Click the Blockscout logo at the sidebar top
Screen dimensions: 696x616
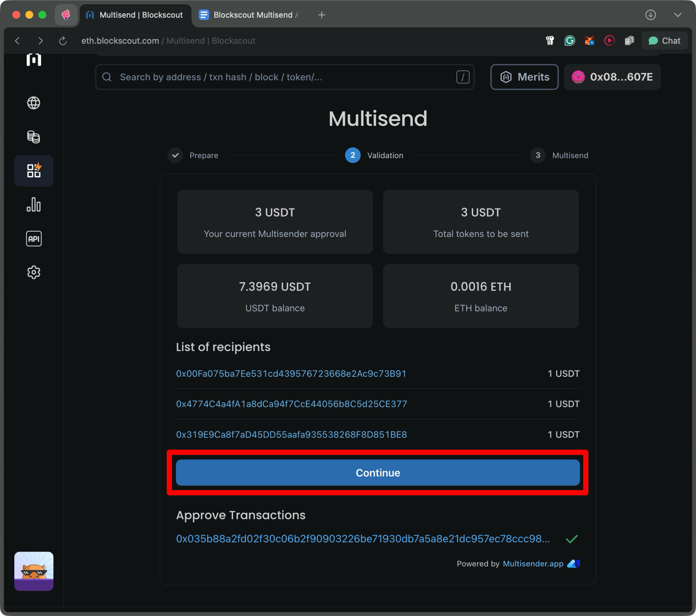click(33, 59)
